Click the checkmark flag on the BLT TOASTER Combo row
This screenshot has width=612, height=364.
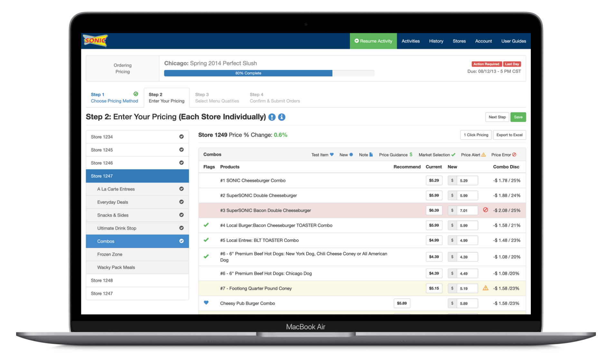click(206, 240)
